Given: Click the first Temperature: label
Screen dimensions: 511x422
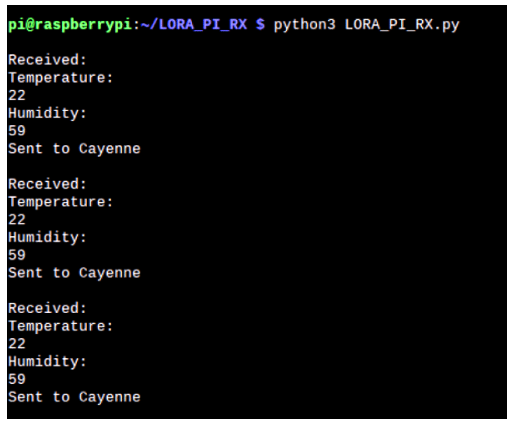Looking at the screenshot, I should tap(61, 78).
